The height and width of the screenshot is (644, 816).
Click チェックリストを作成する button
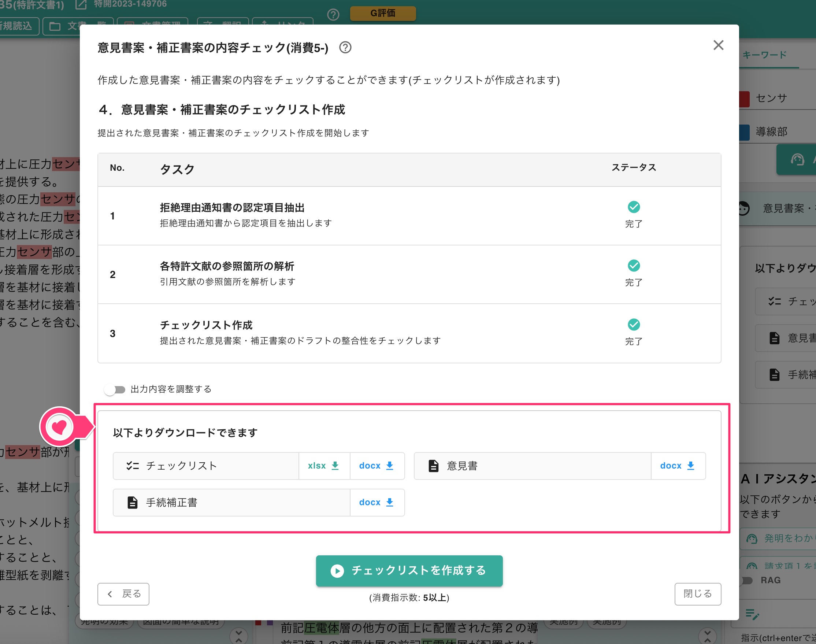click(409, 570)
